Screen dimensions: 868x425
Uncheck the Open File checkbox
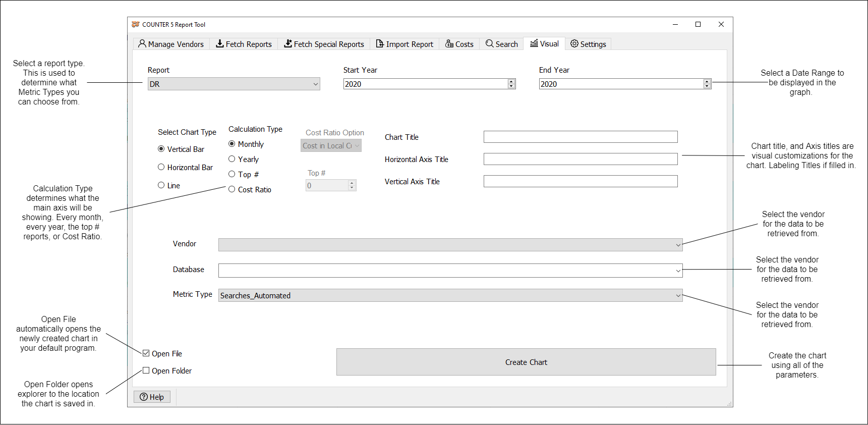[x=146, y=353]
